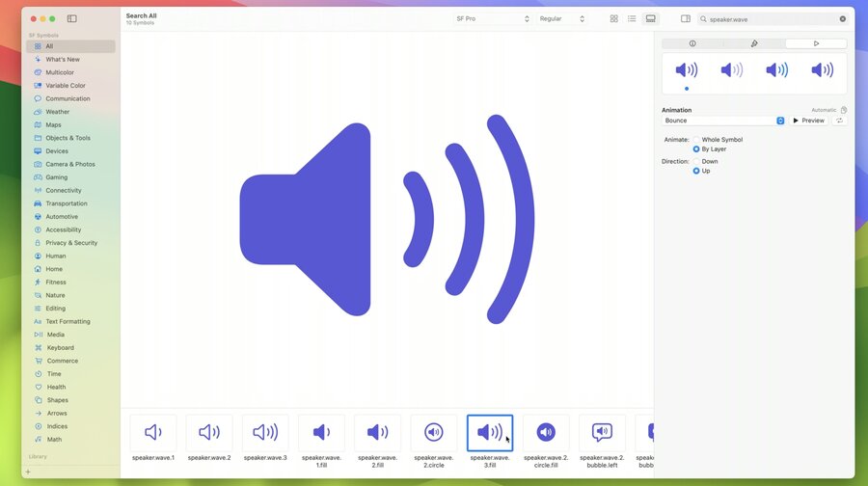This screenshot has height=486, width=868.
Task: Clear the speaker.wave search text
Action: [x=843, y=19]
